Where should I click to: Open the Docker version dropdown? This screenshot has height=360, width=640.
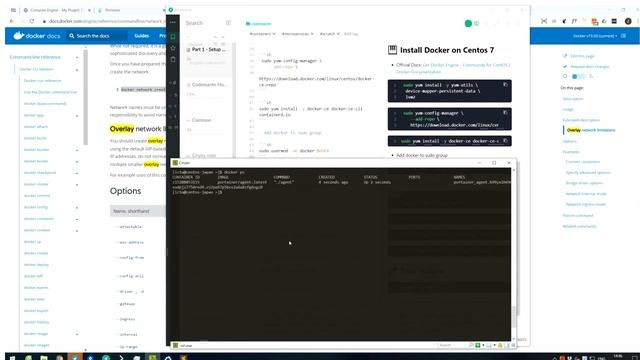(x=595, y=36)
